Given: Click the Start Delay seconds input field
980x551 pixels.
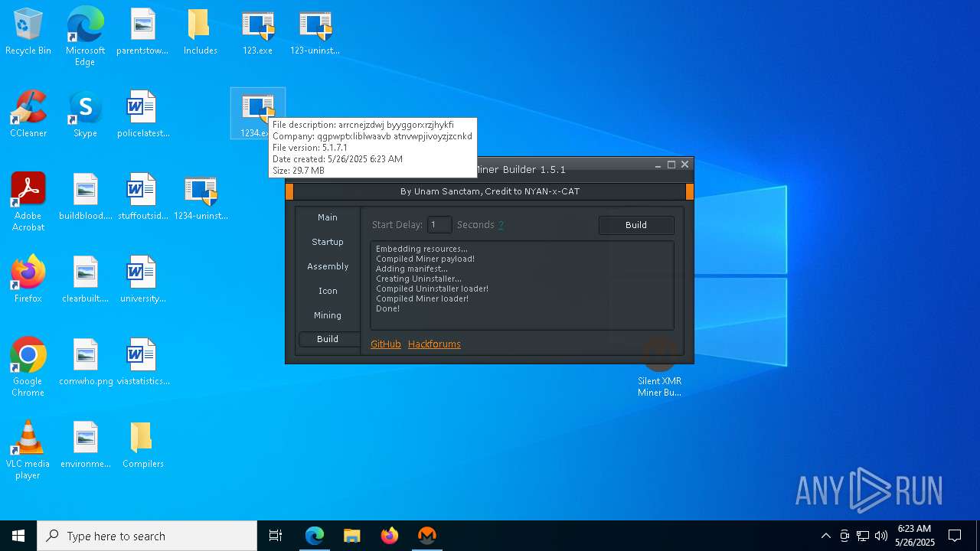Looking at the screenshot, I should click(439, 225).
